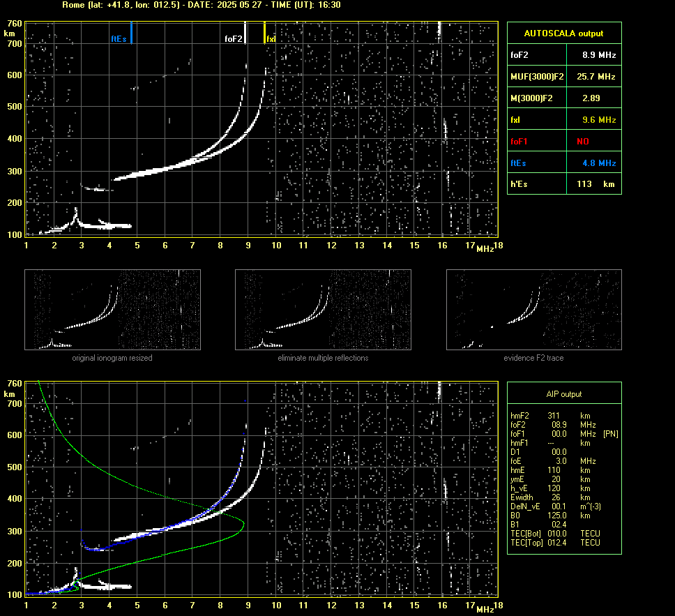Select the B1 value '02.4' in AIP output

pos(559,524)
